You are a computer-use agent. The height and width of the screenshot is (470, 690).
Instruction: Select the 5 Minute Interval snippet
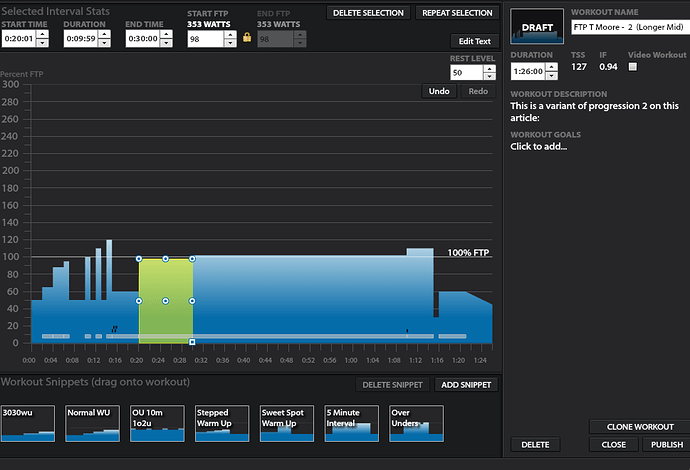tap(351, 423)
